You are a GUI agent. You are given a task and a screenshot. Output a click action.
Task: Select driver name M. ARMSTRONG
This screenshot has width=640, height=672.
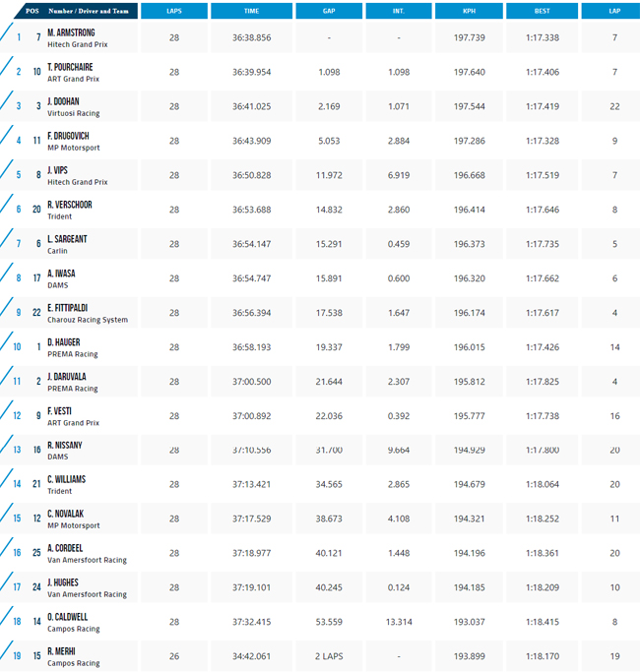71,32
